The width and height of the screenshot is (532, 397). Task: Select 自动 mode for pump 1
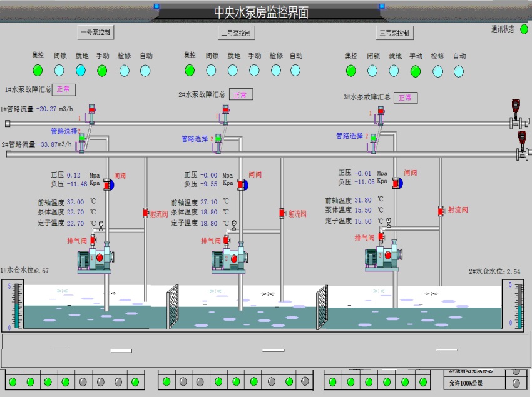point(146,70)
